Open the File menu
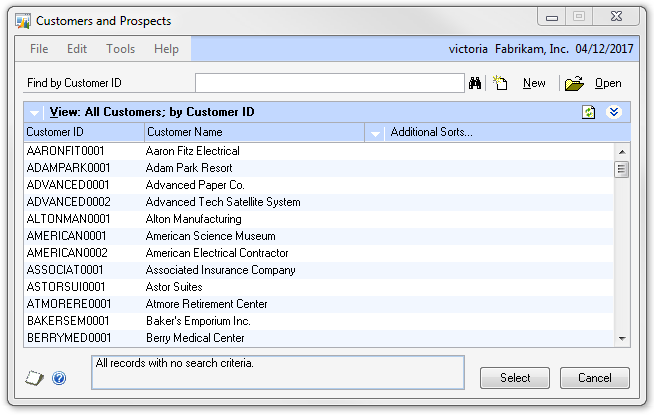654x415 pixels. pyautogui.click(x=39, y=49)
